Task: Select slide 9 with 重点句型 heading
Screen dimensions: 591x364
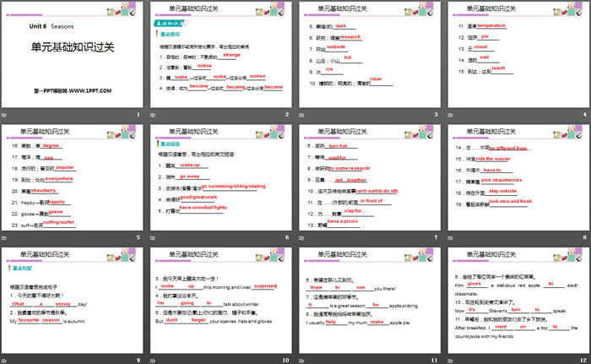Action: [x=73, y=302]
